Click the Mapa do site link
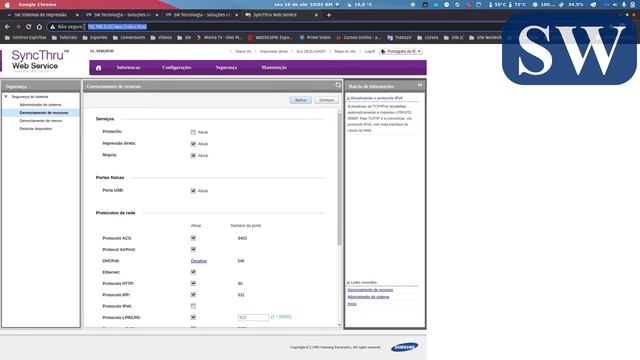Image resolution: width=640 pixels, height=360 pixels. 345,51
